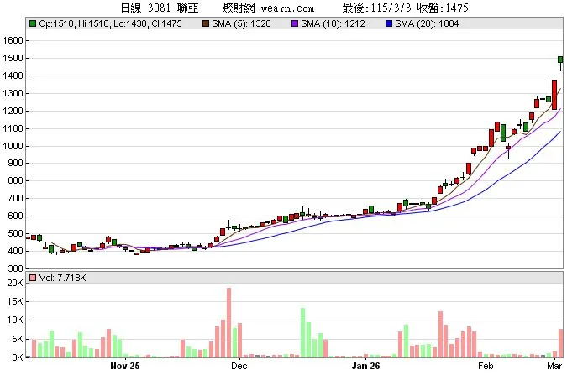Click the '收盤:1475' closing price text

coord(443,8)
